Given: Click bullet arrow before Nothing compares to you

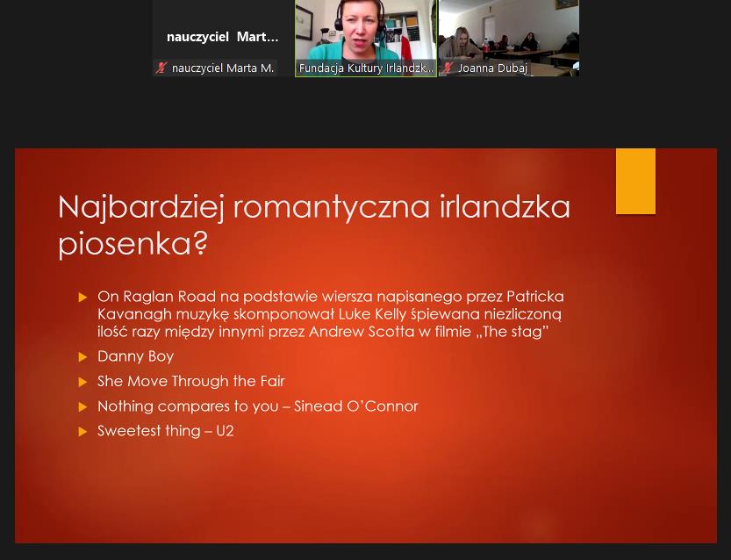Looking at the screenshot, I should pyautogui.click(x=83, y=406).
